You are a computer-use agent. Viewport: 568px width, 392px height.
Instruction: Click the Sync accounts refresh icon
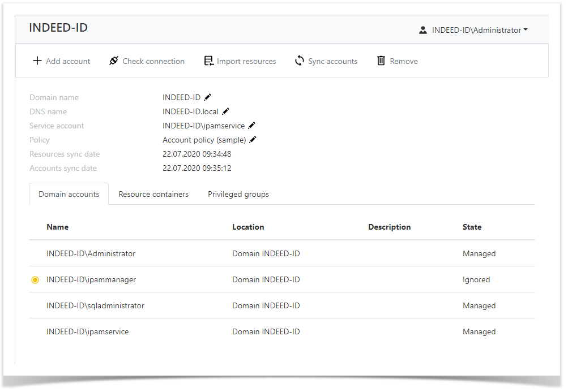[x=299, y=61]
